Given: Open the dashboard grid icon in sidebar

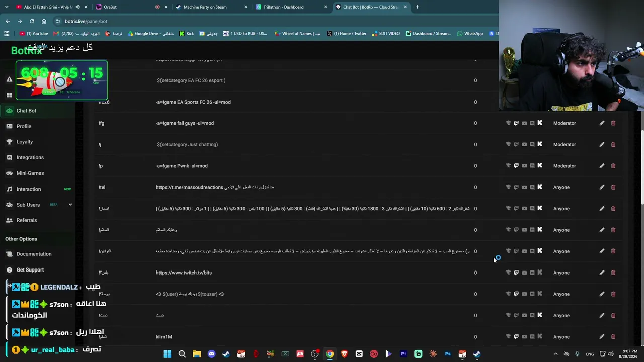Looking at the screenshot, I should tap(9, 95).
